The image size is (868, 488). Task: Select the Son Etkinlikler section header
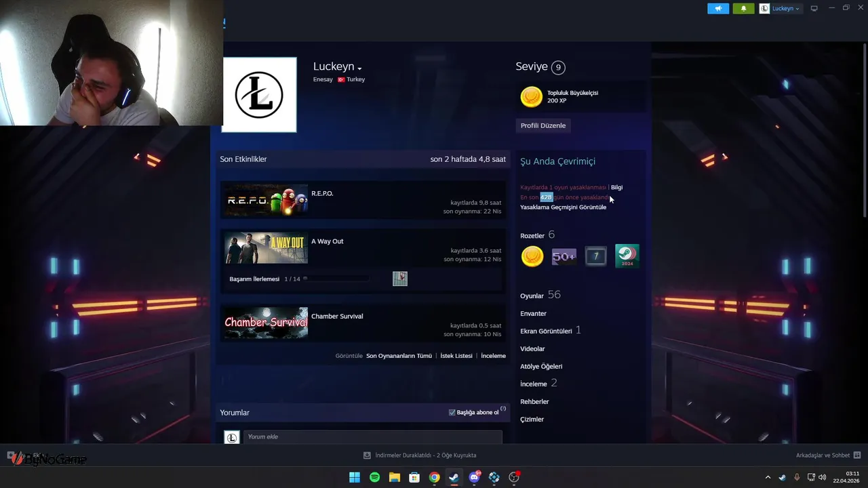[x=243, y=159]
